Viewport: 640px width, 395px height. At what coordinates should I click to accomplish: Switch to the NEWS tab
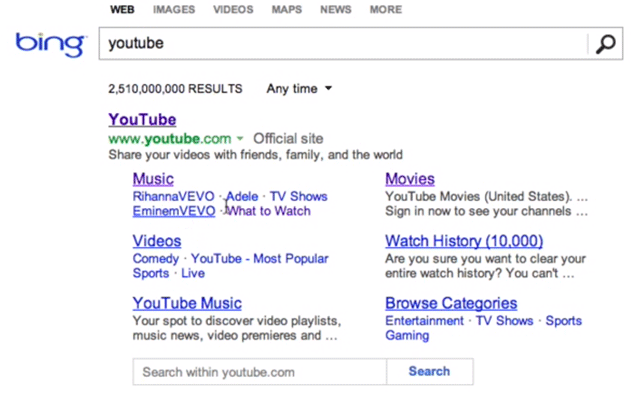[x=336, y=9]
